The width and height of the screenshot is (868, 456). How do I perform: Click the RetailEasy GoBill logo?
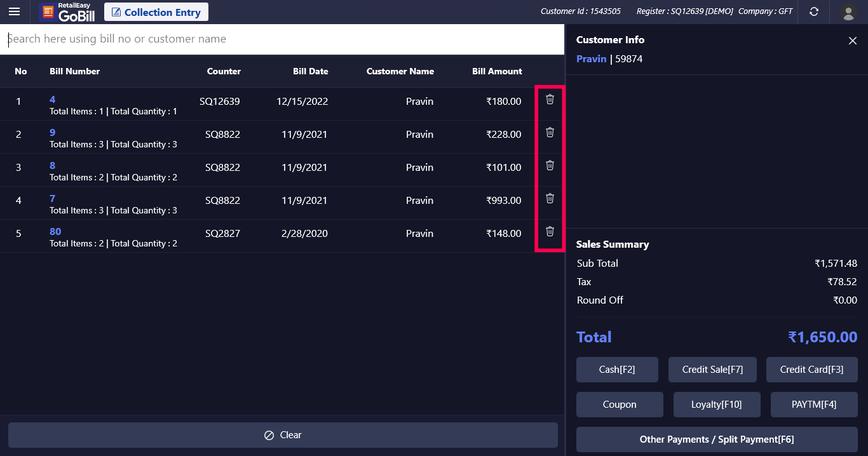click(x=67, y=11)
